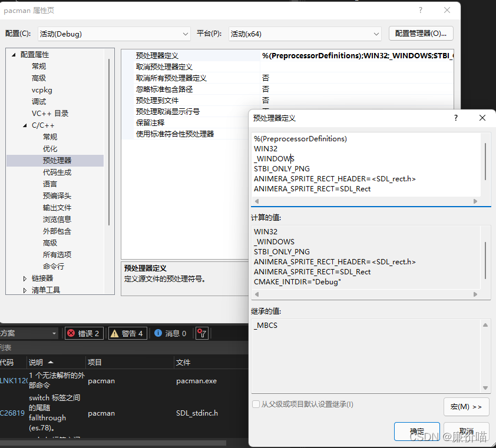This screenshot has width=496, height=448.
Task: Click up arrow of 继承的值 scrollbar
Action: [x=485, y=325]
